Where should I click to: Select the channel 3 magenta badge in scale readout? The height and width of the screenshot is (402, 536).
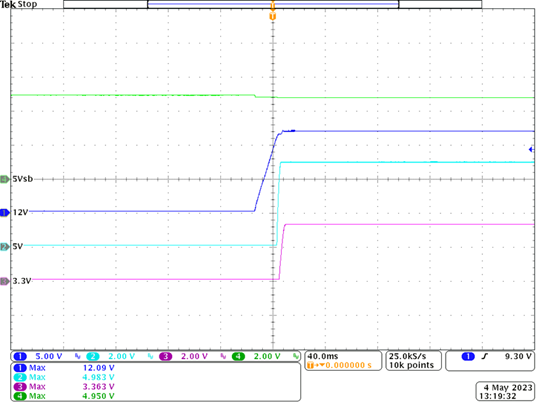165,357
